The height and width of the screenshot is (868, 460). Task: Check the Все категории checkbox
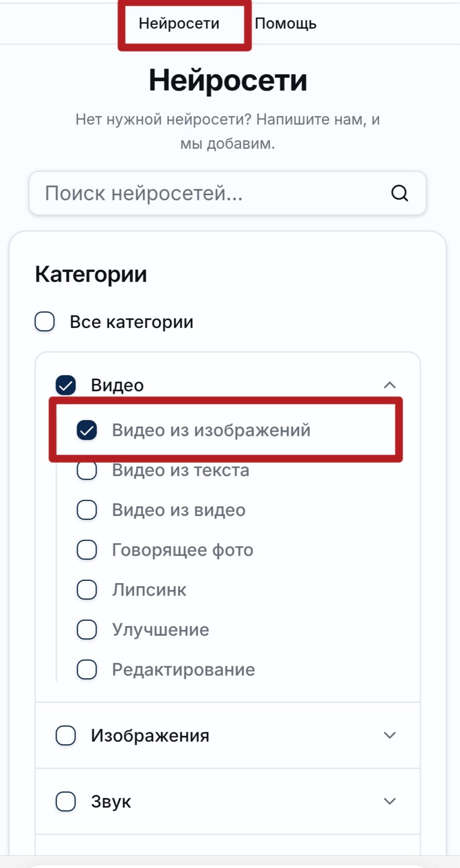[45, 321]
